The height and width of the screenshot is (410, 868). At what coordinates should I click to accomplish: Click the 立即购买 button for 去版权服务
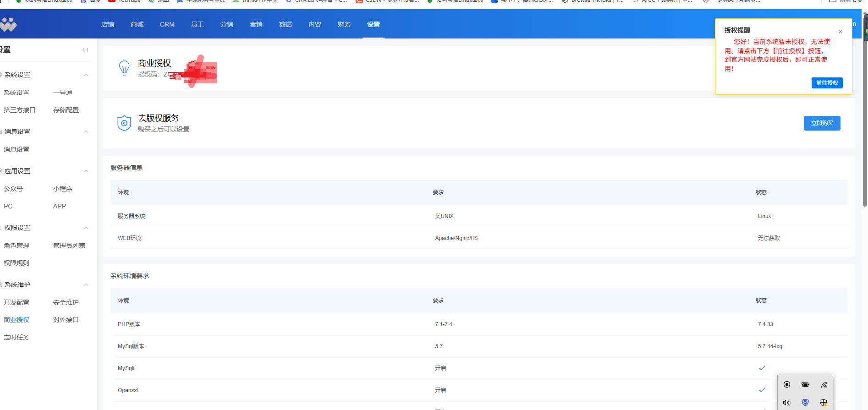[x=822, y=123]
